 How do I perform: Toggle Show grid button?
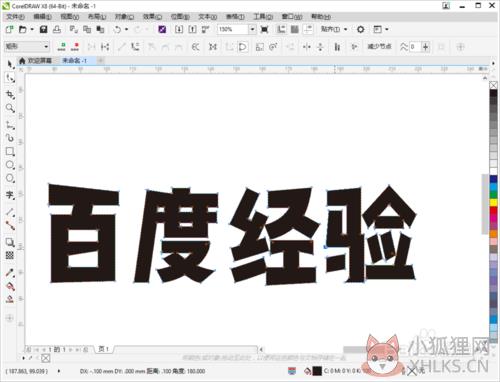(295, 30)
